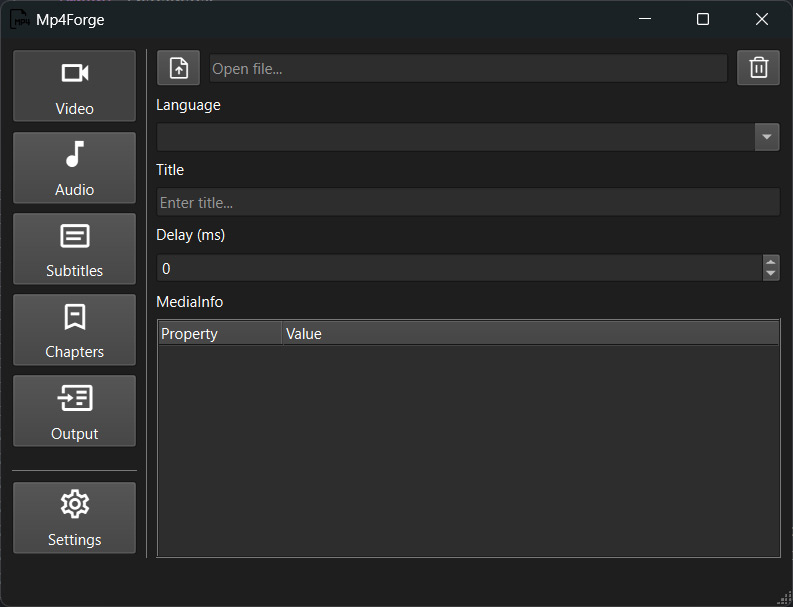Screen dimensions: 793x607
Task: Click the Value column header
Action: click(531, 333)
